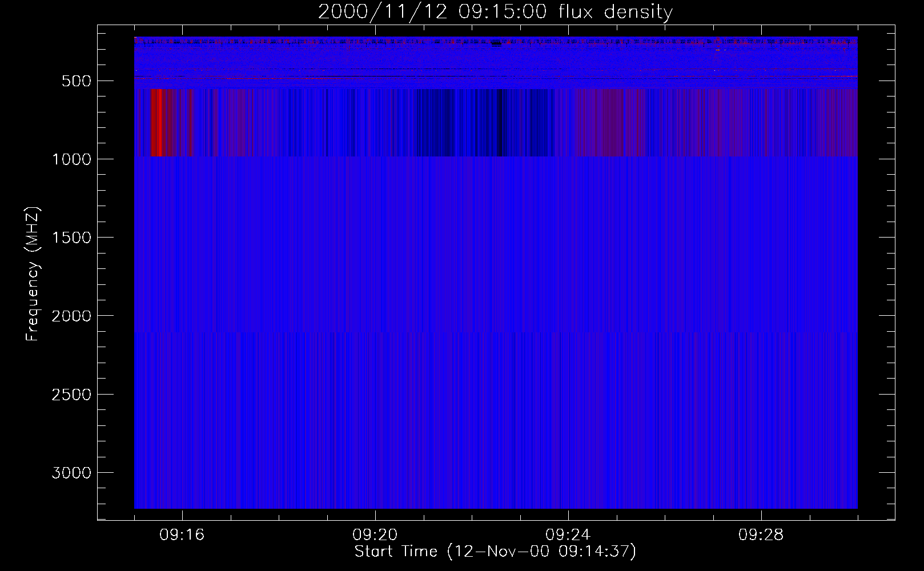
Task: Select the 2500 frequency tick label
Action: pyautogui.click(x=71, y=395)
